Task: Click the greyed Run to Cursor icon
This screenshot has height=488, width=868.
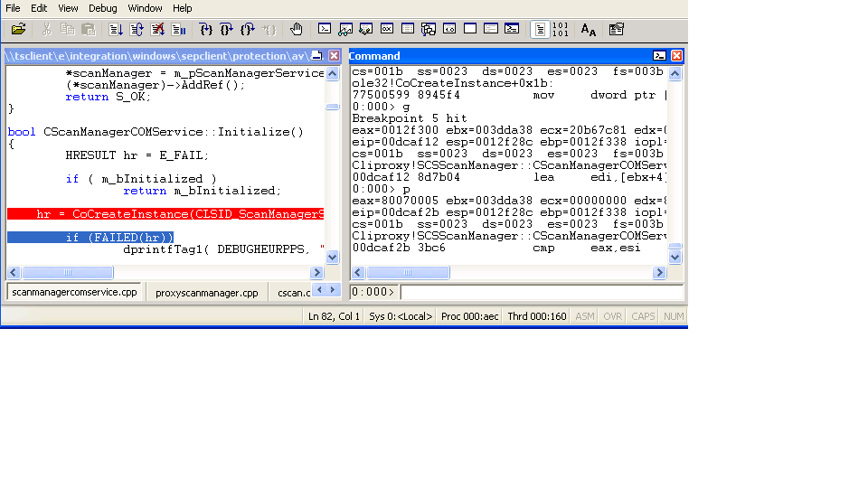Action: pos(269,29)
